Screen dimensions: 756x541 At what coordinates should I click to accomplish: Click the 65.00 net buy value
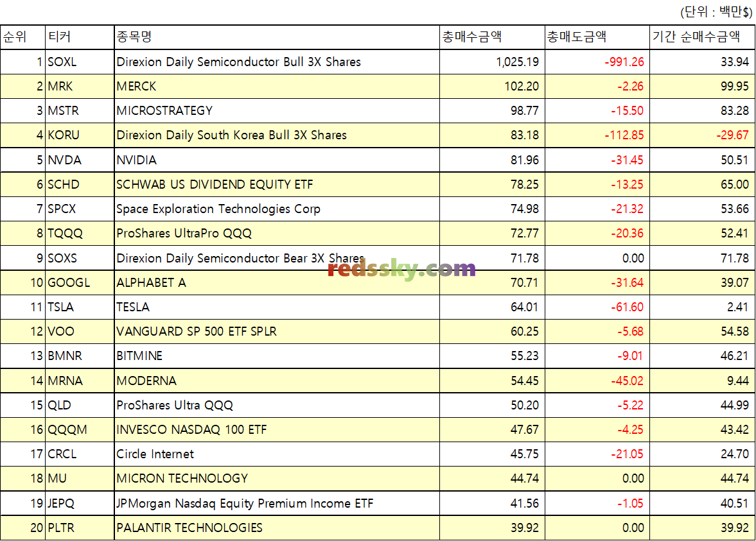735,185
